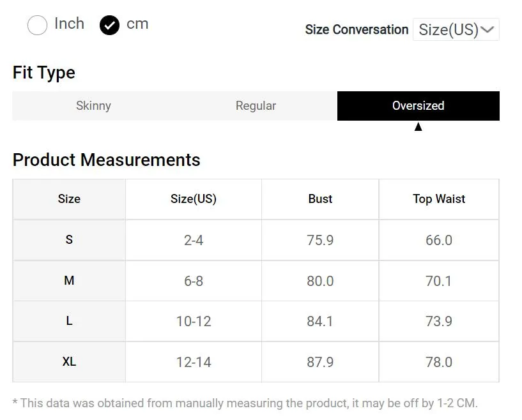Click the Size(US) column header
This screenshot has height=420, width=522.
point(194,199)
